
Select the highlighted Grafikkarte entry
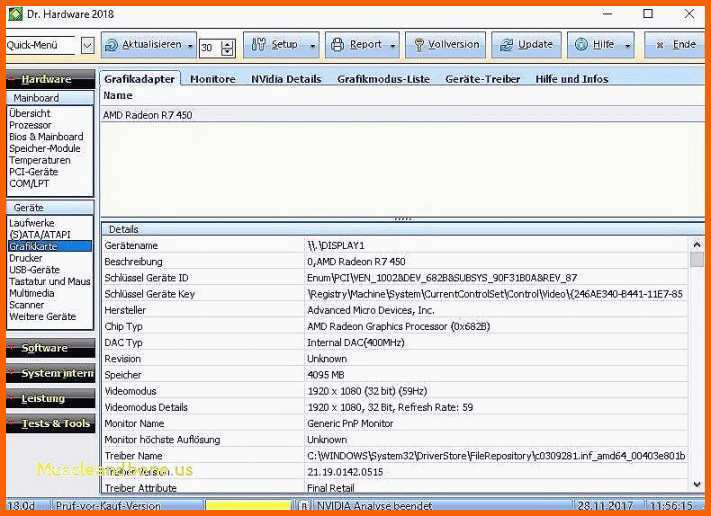coord(50,247)
